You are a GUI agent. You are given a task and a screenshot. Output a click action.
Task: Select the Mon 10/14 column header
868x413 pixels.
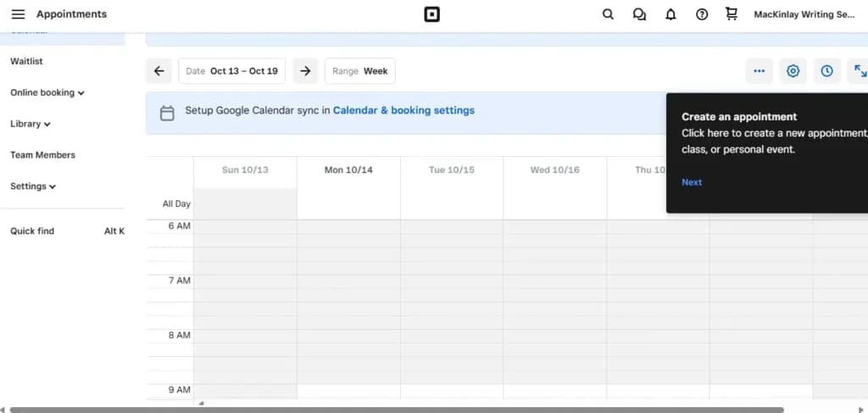(x=348, y=170)
